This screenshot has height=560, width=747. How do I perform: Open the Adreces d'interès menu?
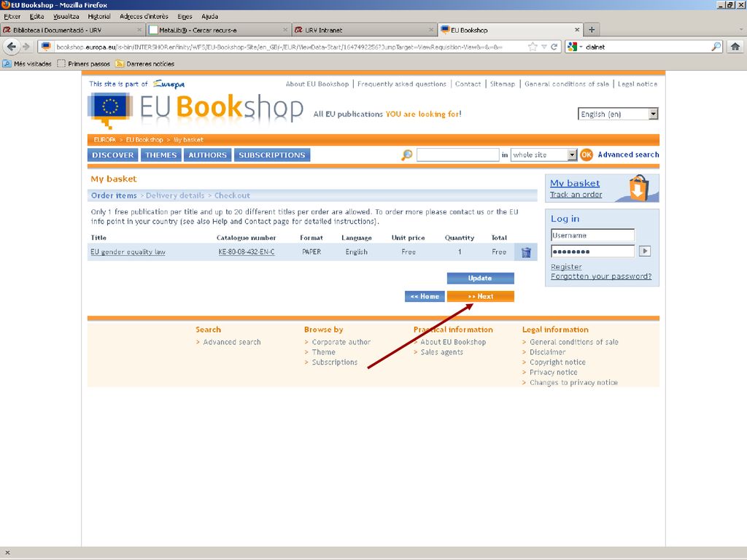(144, 16)
